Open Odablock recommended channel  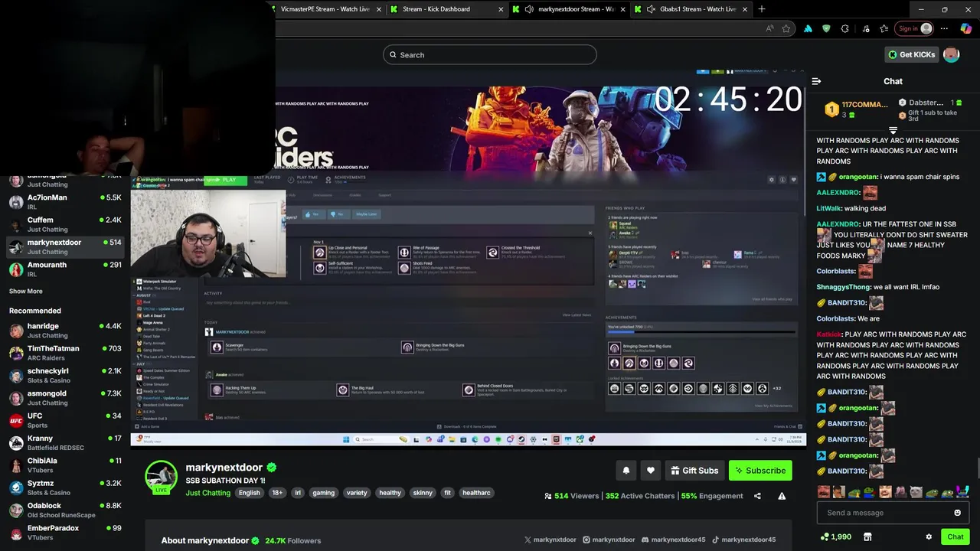pyautogui.click(x=65, y=510)
